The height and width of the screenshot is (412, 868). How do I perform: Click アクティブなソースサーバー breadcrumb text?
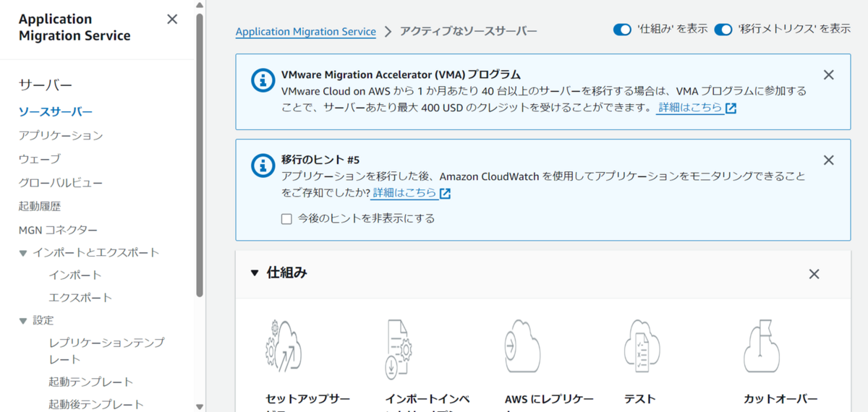click(469, 31)
